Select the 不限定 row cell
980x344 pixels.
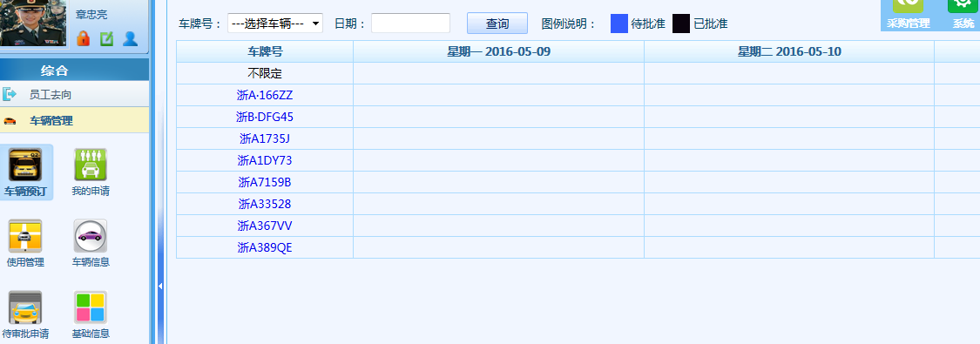[265, 74]
